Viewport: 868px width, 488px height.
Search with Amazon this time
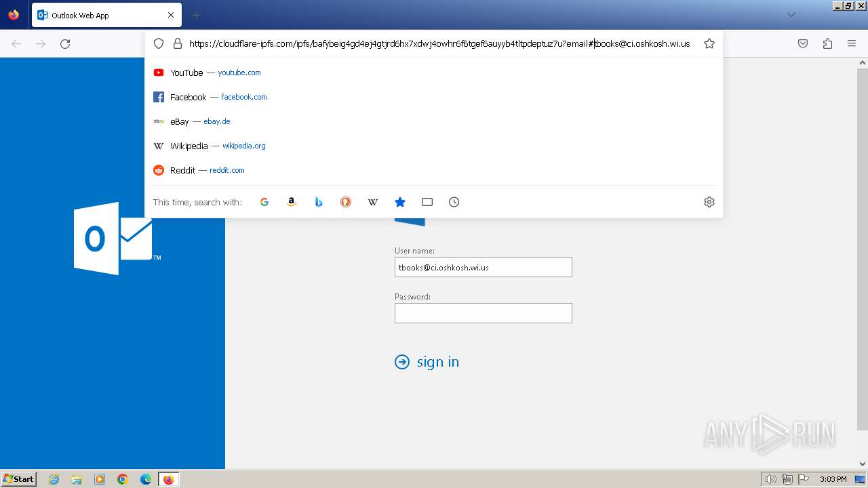click(x=292, y=202)
